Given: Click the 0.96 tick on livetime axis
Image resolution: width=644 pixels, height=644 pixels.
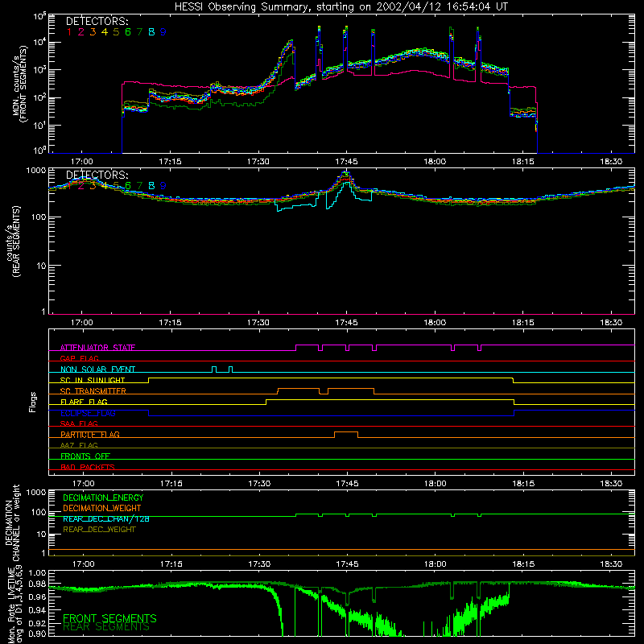Looking at the screenshot, I should point(37,597).
